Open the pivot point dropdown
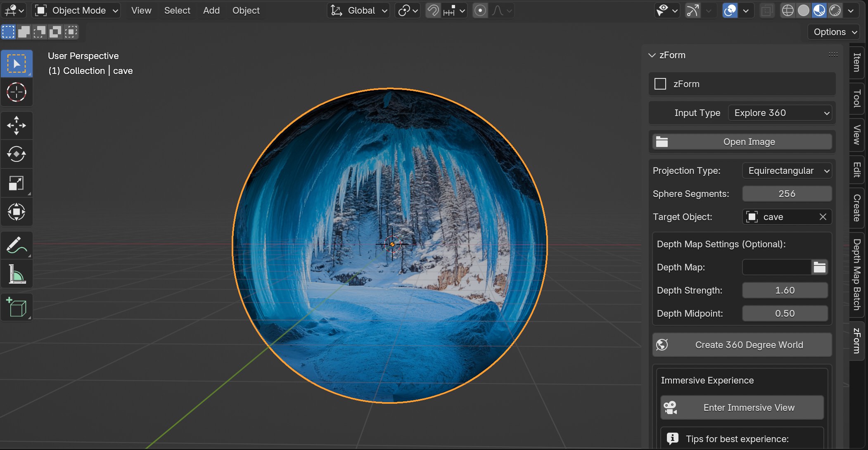Screen dimensions: 868x450 click(407, 10)
